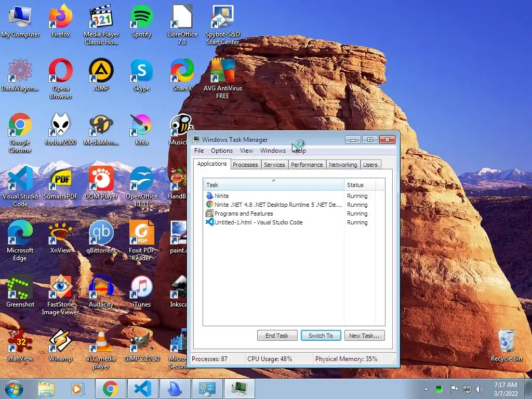Click the volume speaker tray icon
The height and width of the screenshot is (399, 532).
coord(479,389)
